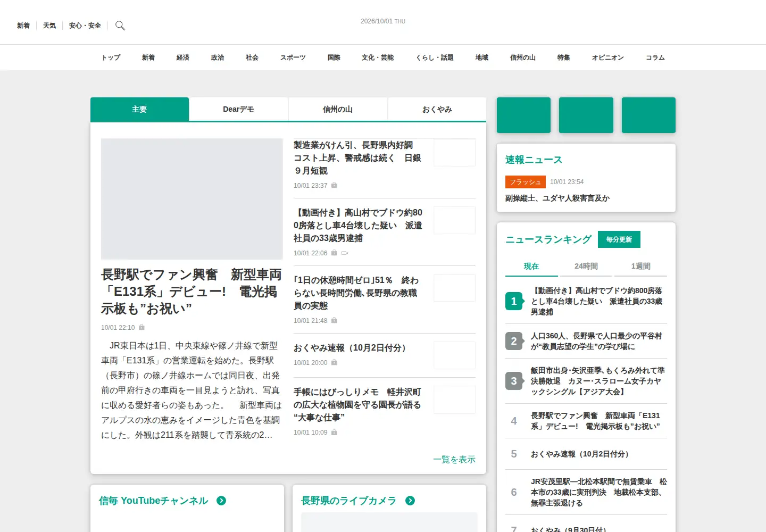Open 地域 navigation item
766x532 pixels.
(482, 57)
